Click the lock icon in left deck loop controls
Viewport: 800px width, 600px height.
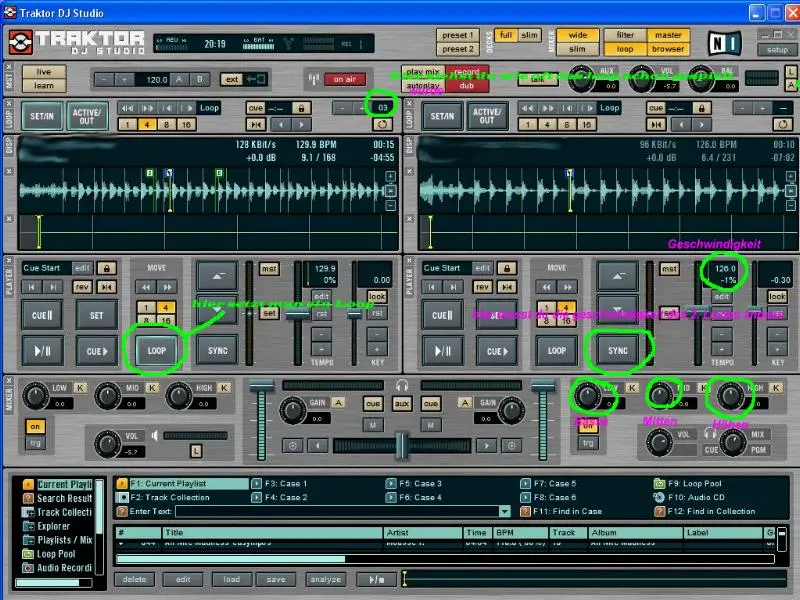pyautogui.click(x=301, y=108)
